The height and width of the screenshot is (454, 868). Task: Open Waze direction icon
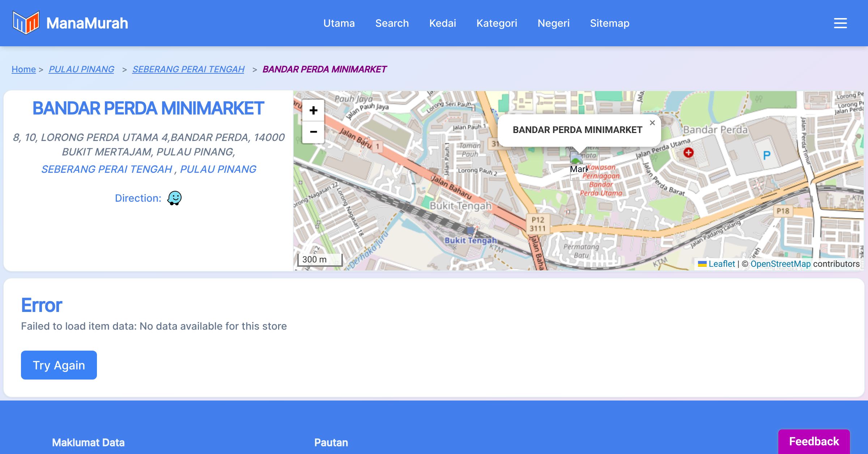click(174, 198)
